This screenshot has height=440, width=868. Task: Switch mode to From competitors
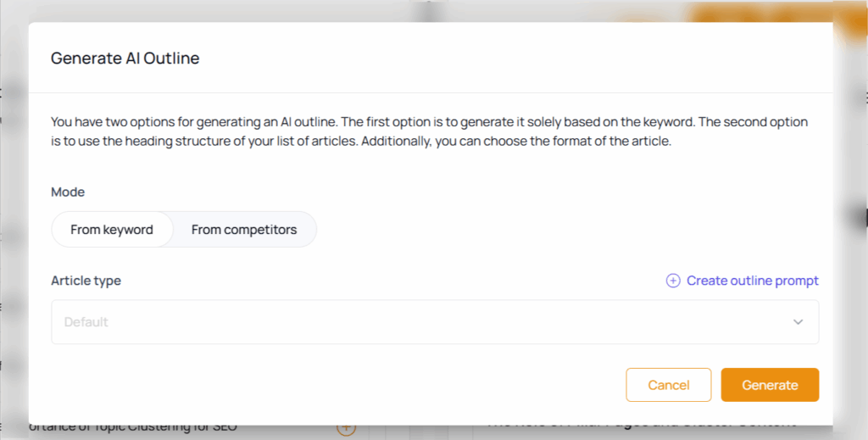[x=244, y=229]
